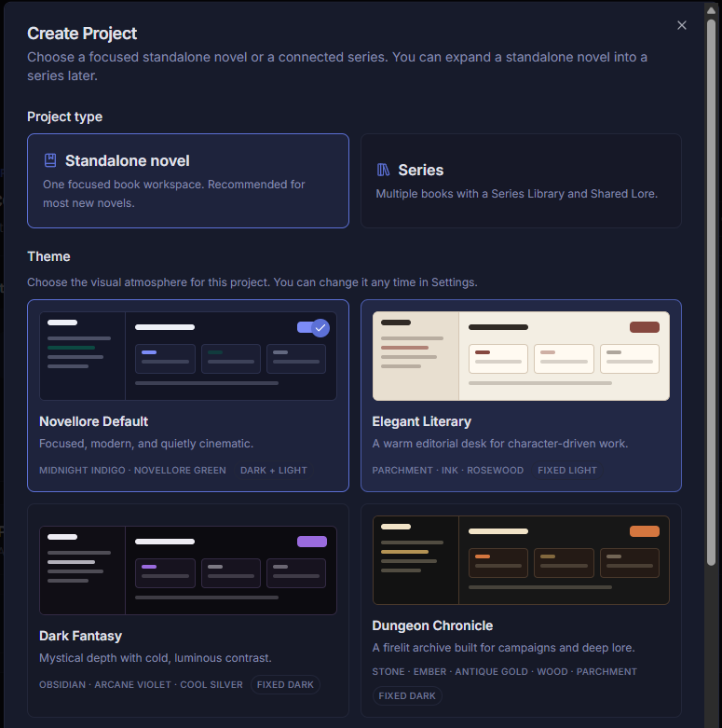Click the ember orange swatch in Dungeon Chronicle preview
This screenshot has height=728, width=722.
645,531
